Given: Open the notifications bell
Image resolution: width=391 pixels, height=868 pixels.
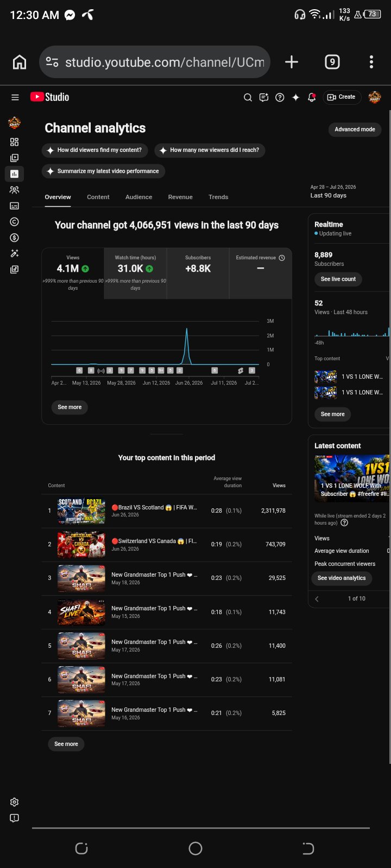Looking at the screenshot, I should [312, 98].
